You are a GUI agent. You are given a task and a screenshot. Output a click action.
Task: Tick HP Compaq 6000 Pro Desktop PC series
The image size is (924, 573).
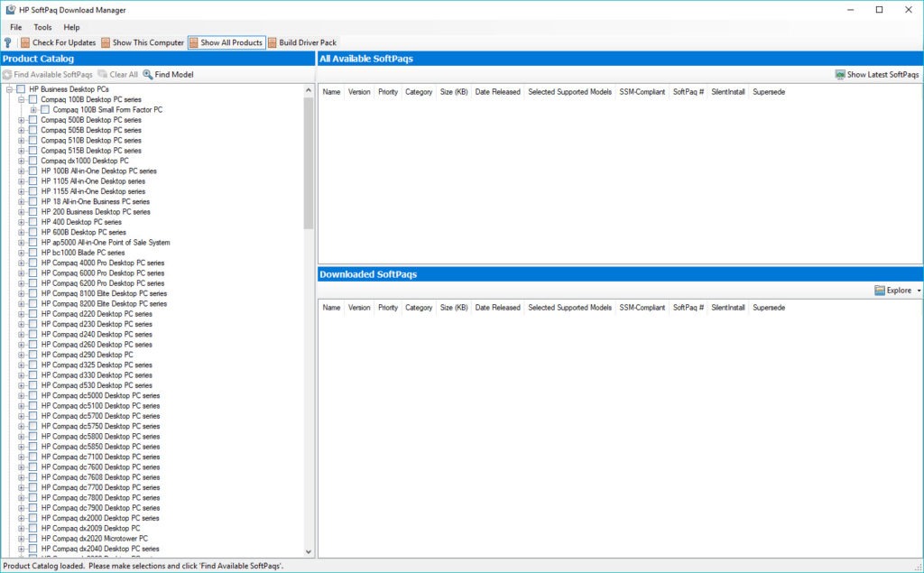coord(33,273)
